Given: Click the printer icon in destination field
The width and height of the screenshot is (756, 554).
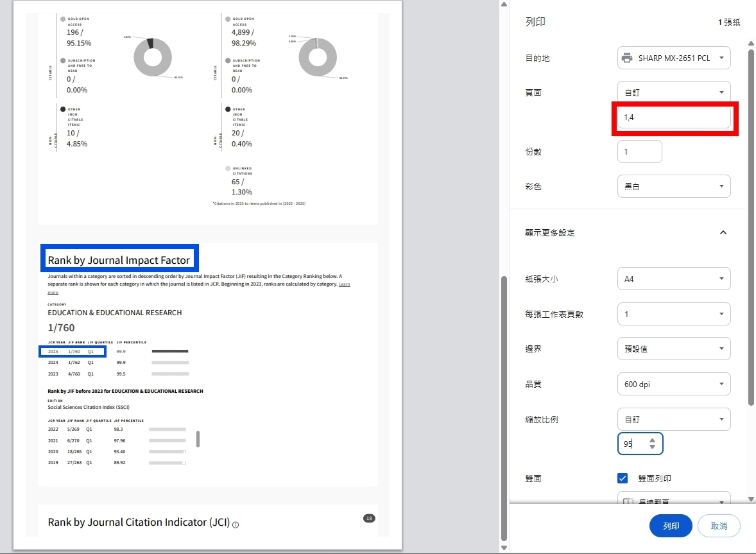Looking at the screenshot, I should tap(627, 58).
